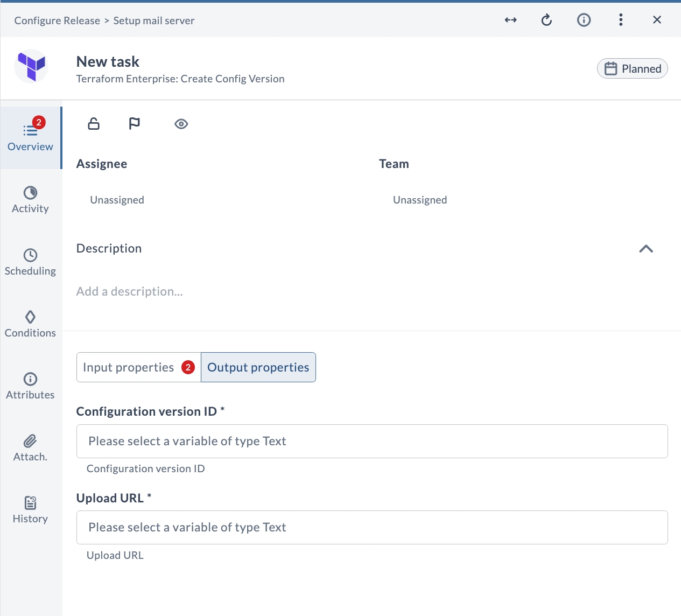Click the red 2 badge on Overview
The width and height of the screenshot is (681, 616).
pyautogui.click(x=39, y=122)
